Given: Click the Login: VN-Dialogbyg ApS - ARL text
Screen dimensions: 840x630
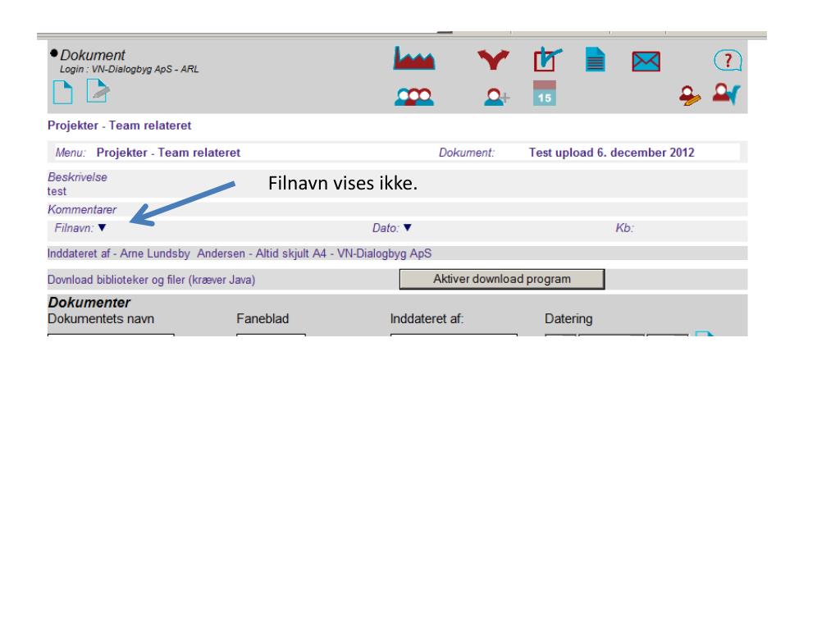Looking at the screenshot, I should (x=129, y=69).
